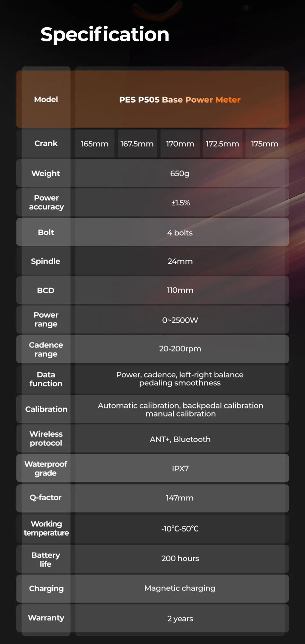The height and width of the screenshot is (644, 305).
Task: Click the 2 years warranty value
Action: [180, 618]
